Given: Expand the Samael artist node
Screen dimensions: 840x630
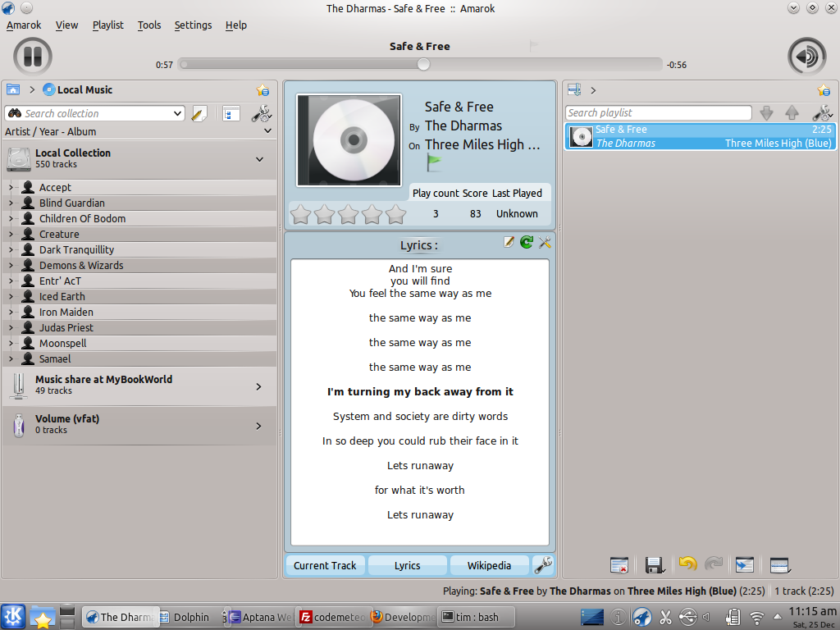Looking at the screenshot, I should tap(11, 358).
